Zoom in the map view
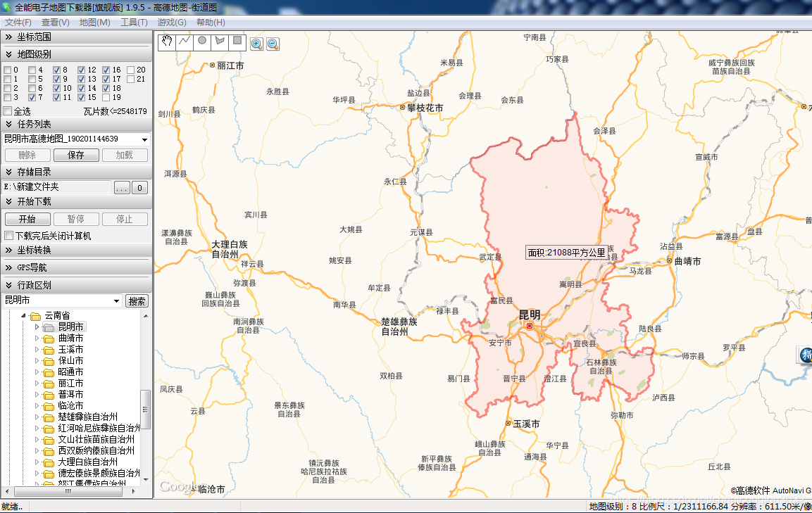The image size is (812, 513). (x=256, y=44)
